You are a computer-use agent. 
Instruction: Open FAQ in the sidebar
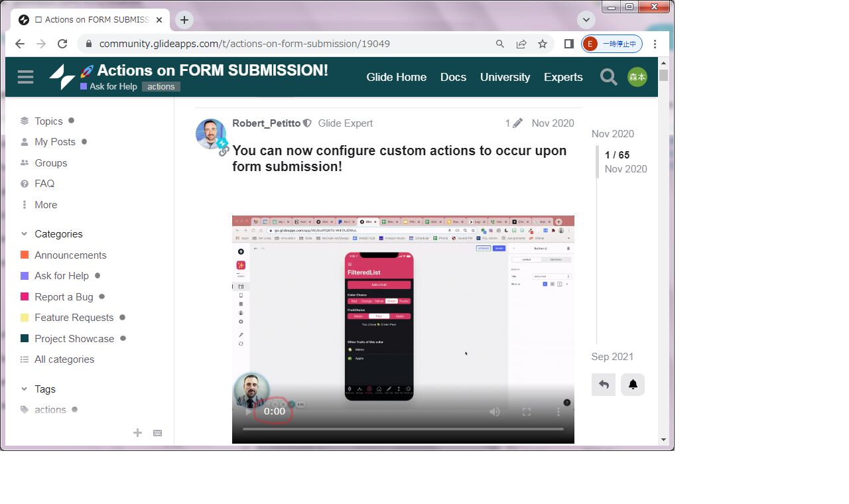38,184
